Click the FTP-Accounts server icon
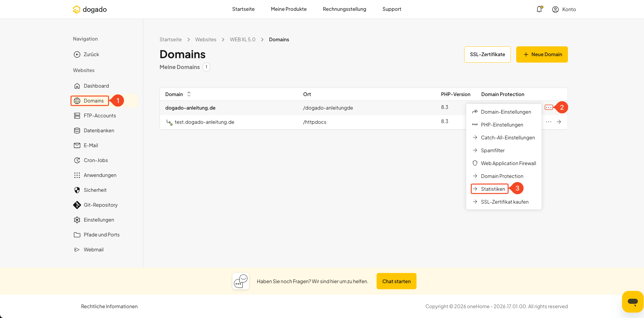Image resolution: width=644 pixels, height=318 pixels. (77, 116)
